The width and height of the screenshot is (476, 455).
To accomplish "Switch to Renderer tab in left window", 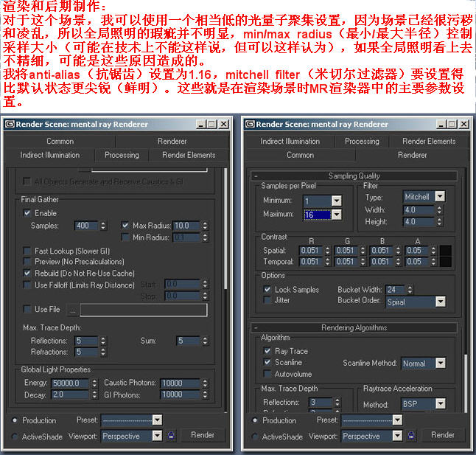I will tap(172, 142).
